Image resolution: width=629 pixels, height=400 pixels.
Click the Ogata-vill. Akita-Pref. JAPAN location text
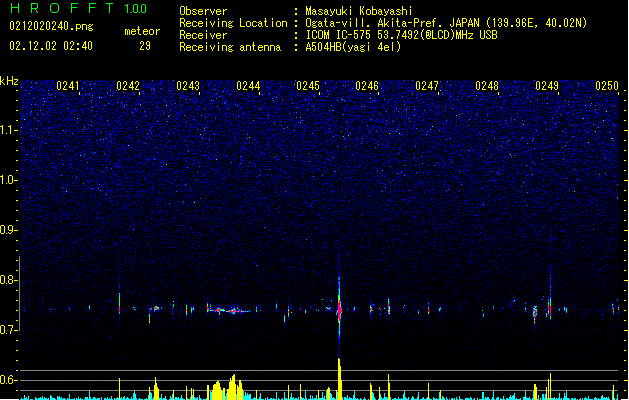click(446, 23)
